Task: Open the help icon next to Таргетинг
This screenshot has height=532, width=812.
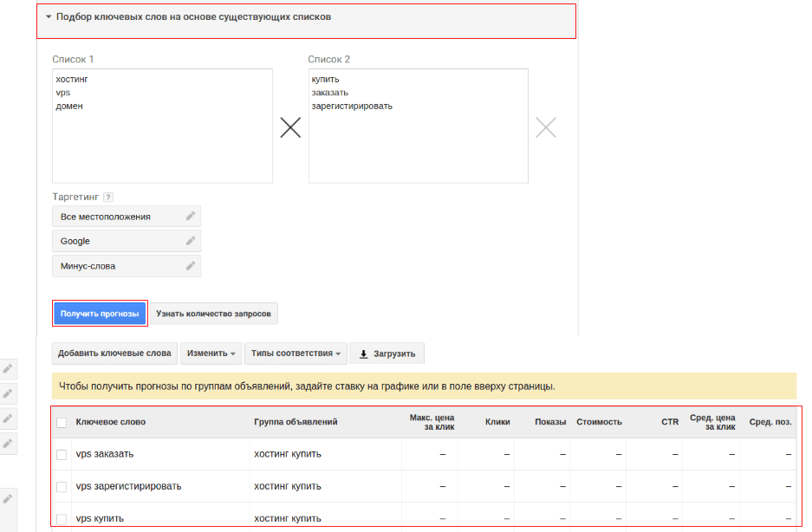Action: (108, 198)
